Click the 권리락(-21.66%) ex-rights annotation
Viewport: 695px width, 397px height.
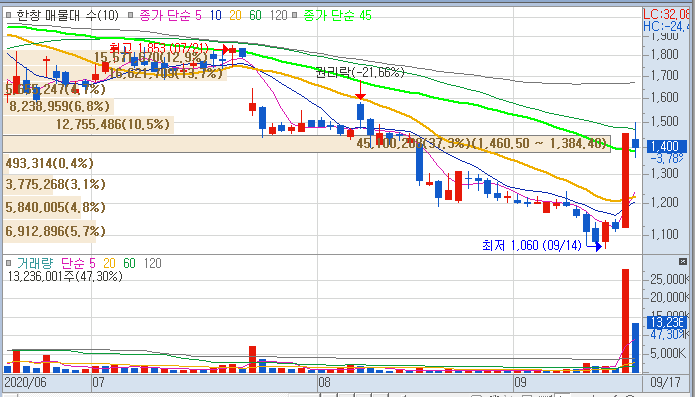360,72
